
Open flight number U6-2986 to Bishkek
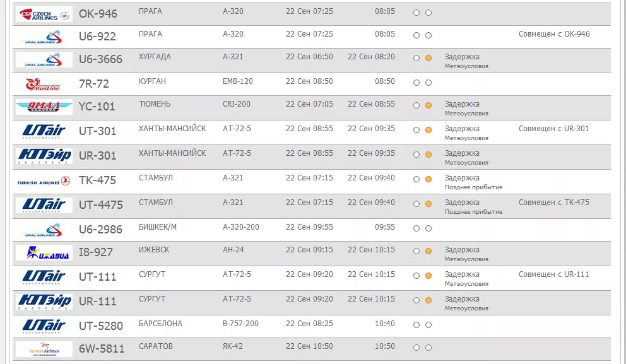pos(101,230)
